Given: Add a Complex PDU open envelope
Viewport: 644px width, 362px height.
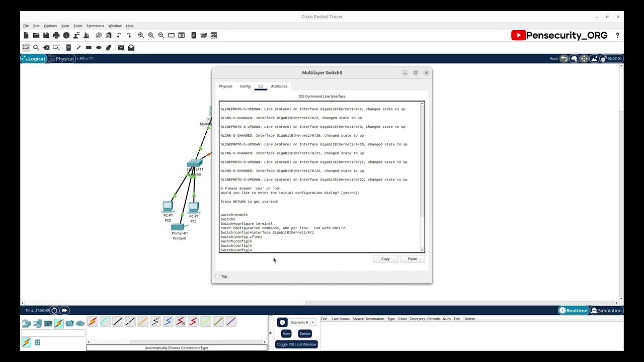Looking at the screenshot, I should (x=131, y=47).
